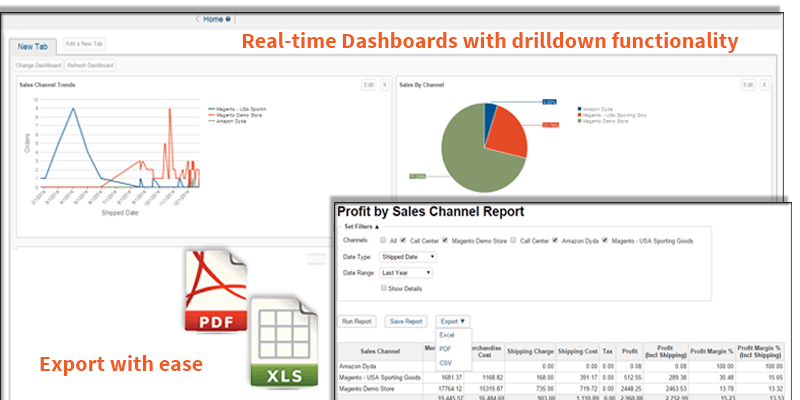Click the Shipping Charge column header

point(531,352)
